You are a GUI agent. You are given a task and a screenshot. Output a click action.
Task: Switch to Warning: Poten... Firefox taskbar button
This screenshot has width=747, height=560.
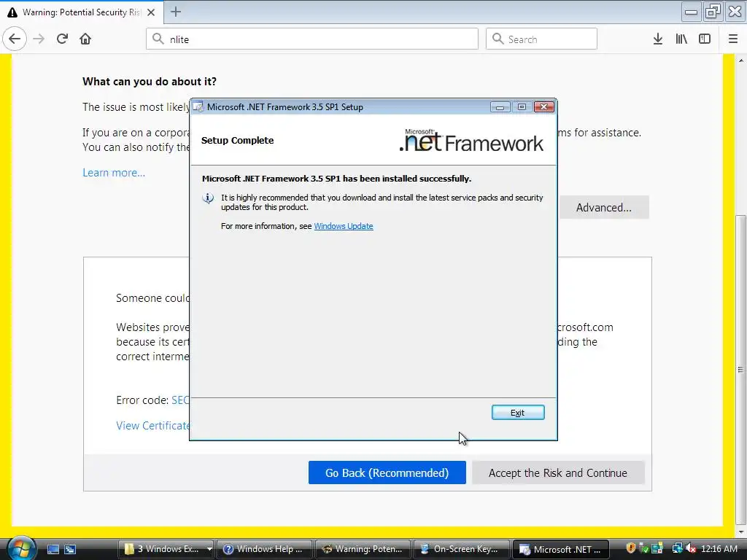[x=363, y=549]
